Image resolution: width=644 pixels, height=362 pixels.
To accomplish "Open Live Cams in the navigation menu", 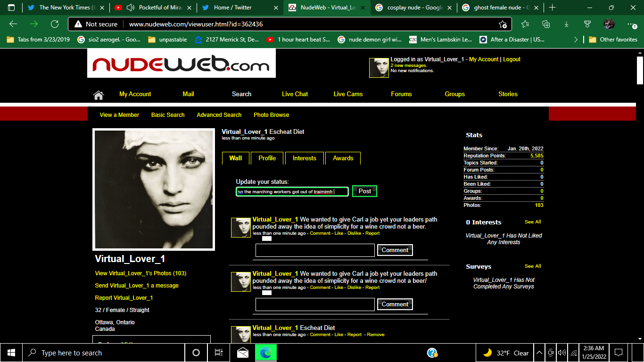I will [348, 94].
